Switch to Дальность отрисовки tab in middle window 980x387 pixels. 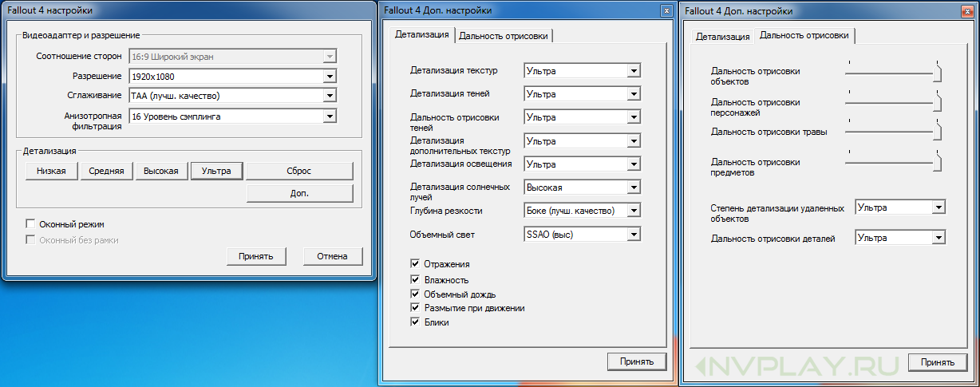pyautogui.click(x=504, y=35)
